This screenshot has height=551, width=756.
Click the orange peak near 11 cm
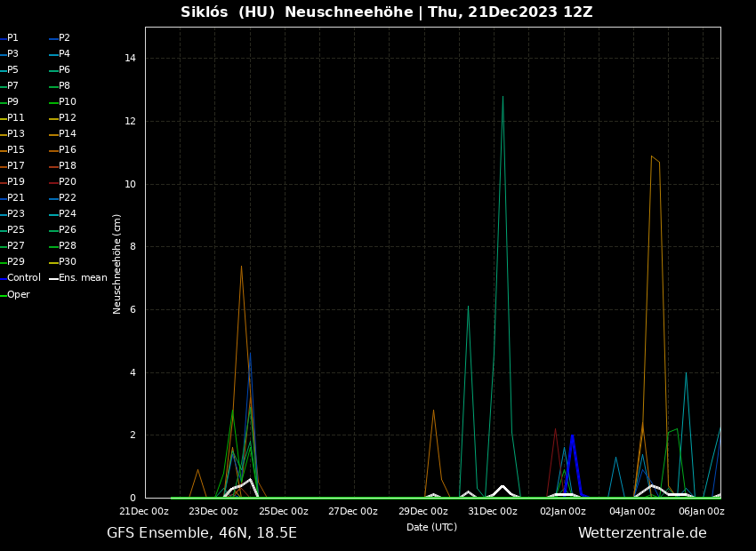click(x=652, y=157)
